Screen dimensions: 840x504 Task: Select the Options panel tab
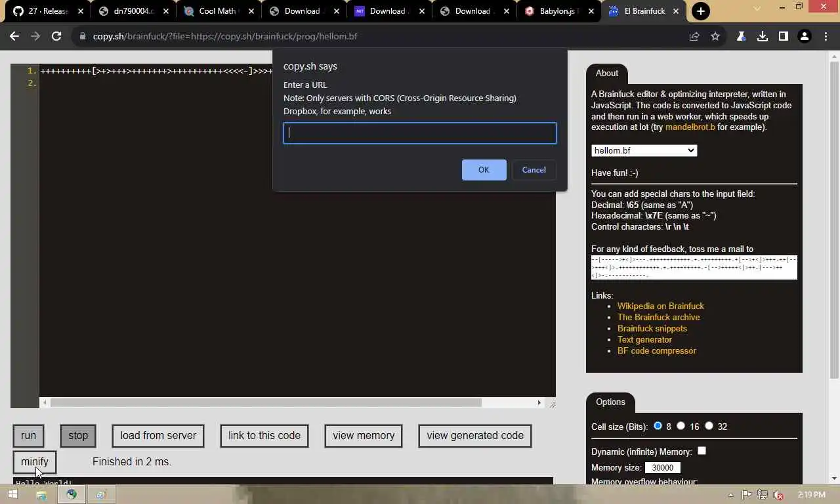coord(610,402)
